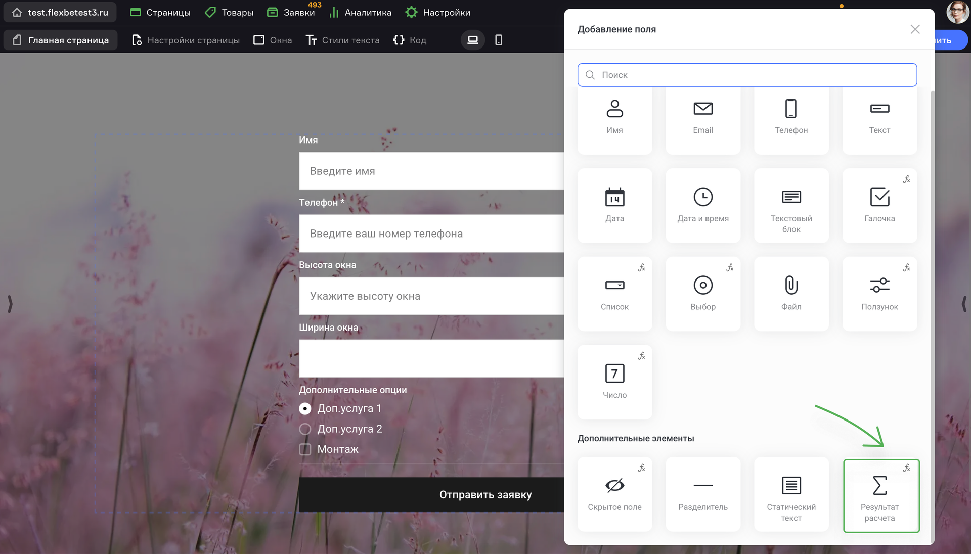
Task: Add a Separator (Разделитель) element
Action: [x=703, y=494]
